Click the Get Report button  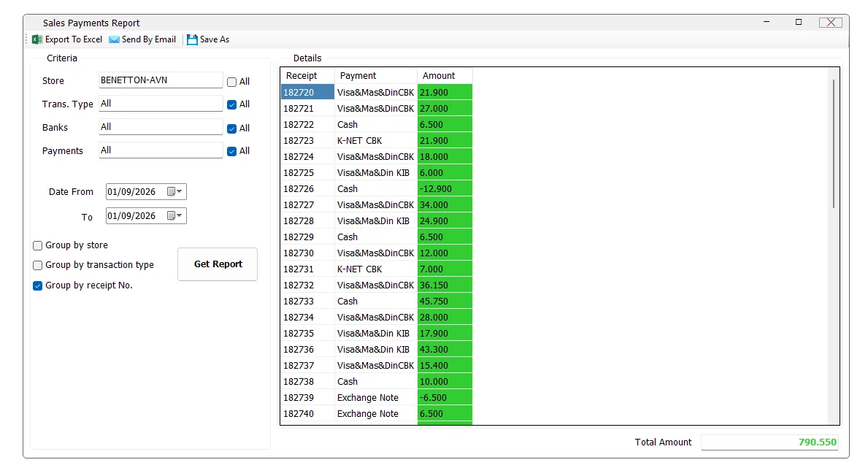218,264
